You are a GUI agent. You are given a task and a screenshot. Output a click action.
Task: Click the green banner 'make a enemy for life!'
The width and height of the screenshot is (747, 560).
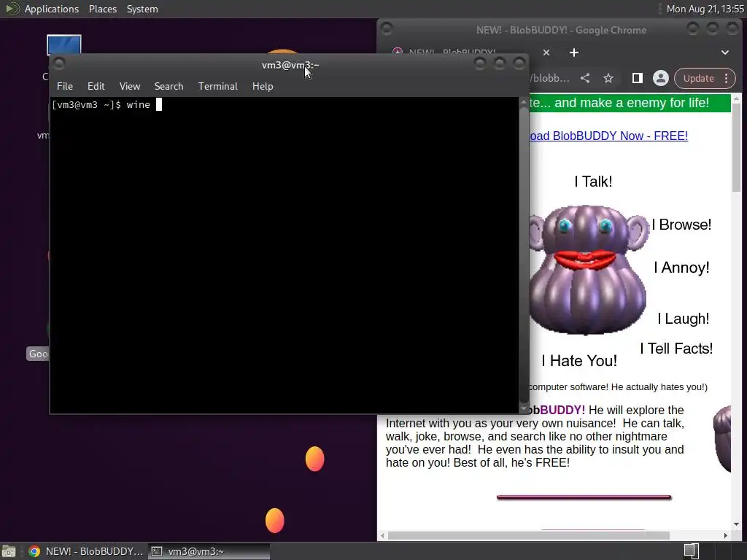click(x=630, y=103)
